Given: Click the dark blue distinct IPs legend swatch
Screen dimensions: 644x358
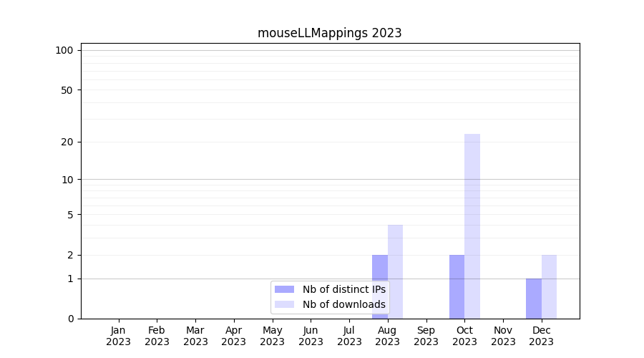Looking at the screenshot, I should 284,289.
